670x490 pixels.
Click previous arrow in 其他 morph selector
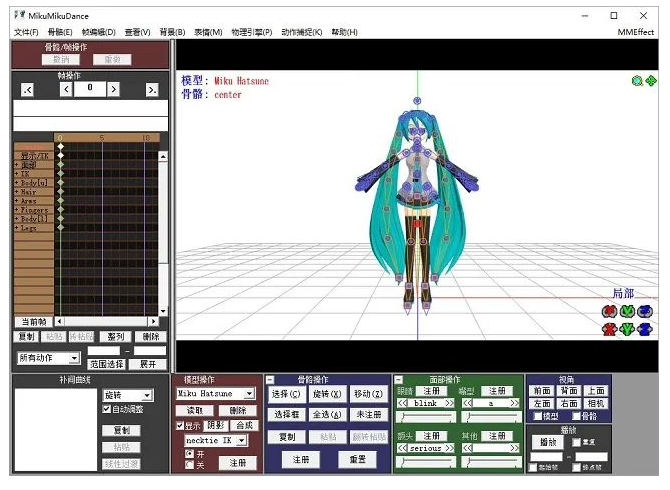(467, 448)
